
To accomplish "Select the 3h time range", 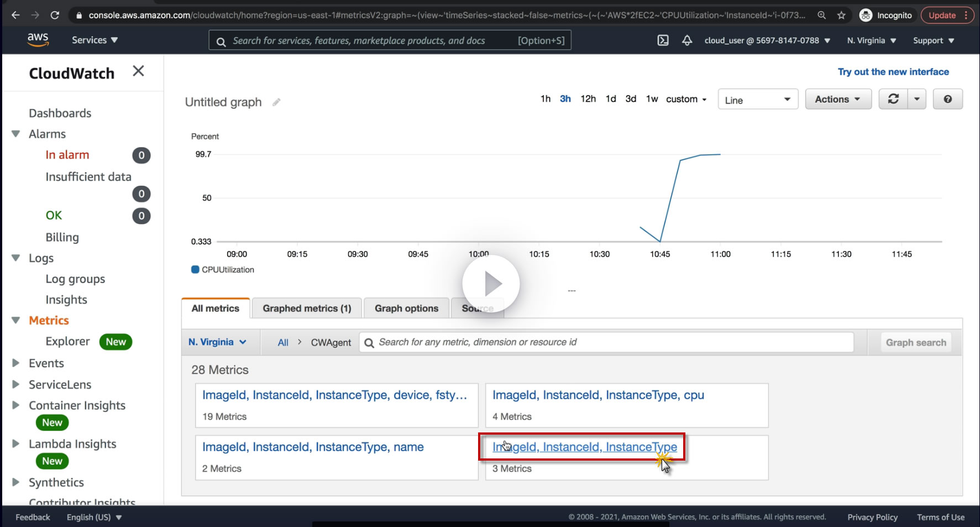I will click(565, 99).
